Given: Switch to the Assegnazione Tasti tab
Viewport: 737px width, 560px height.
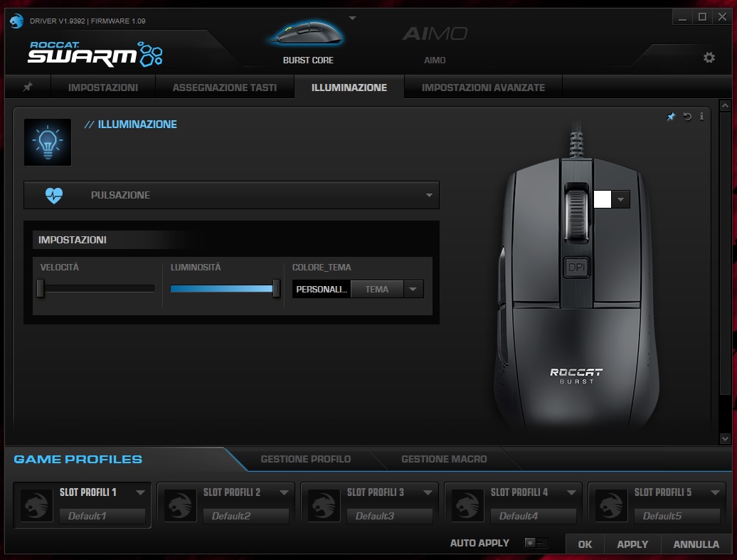Looking at the screenshot, I should click(225, 88).
